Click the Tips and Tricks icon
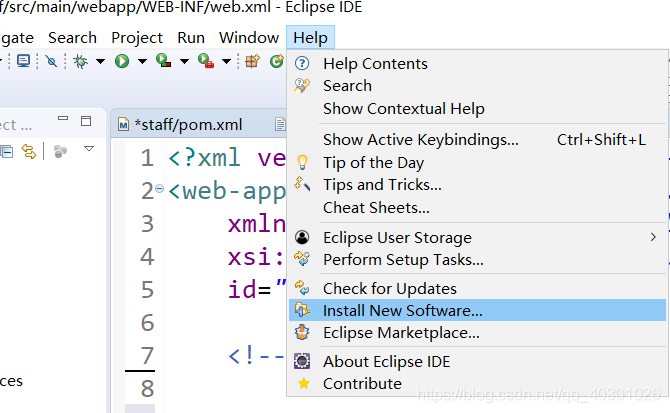The image size is (670, 413). click(302, 184)
